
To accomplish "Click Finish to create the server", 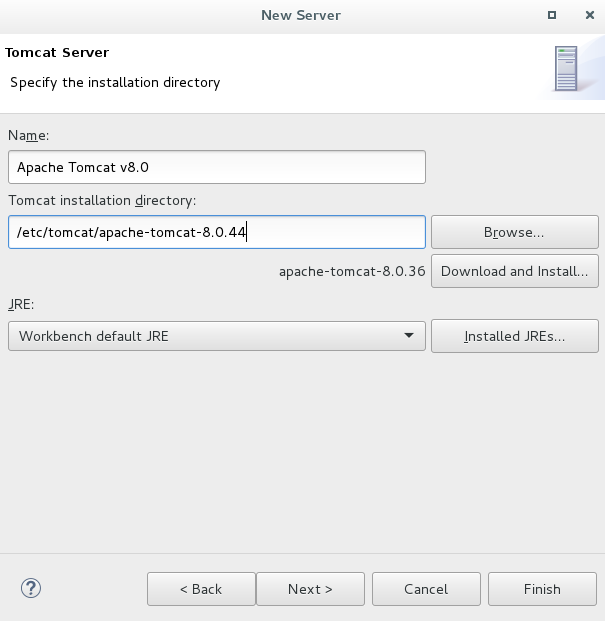I will [542, 589].
